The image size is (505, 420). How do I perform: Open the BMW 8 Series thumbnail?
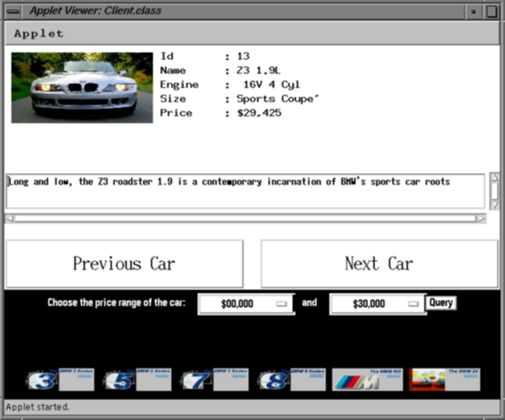292,380
